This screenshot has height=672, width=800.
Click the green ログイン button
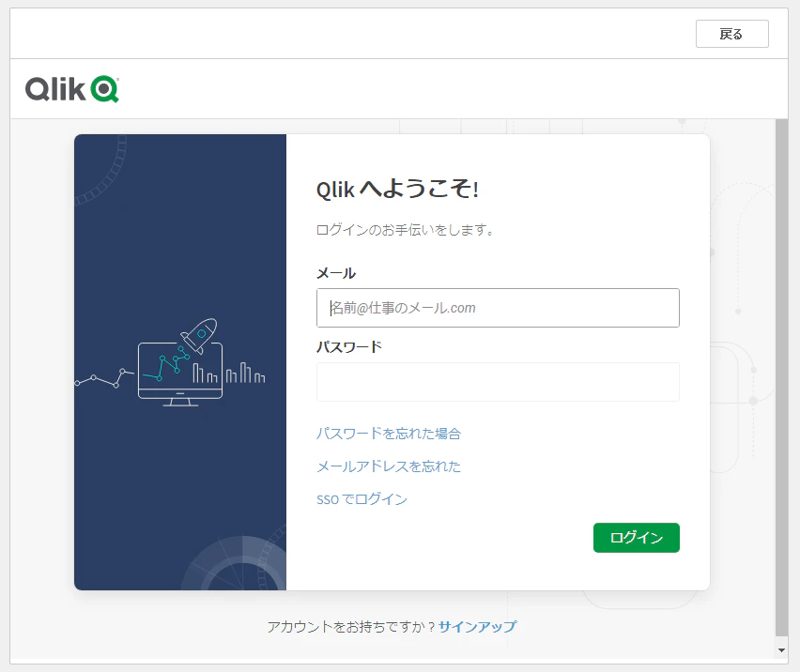(x=637, y=538)
